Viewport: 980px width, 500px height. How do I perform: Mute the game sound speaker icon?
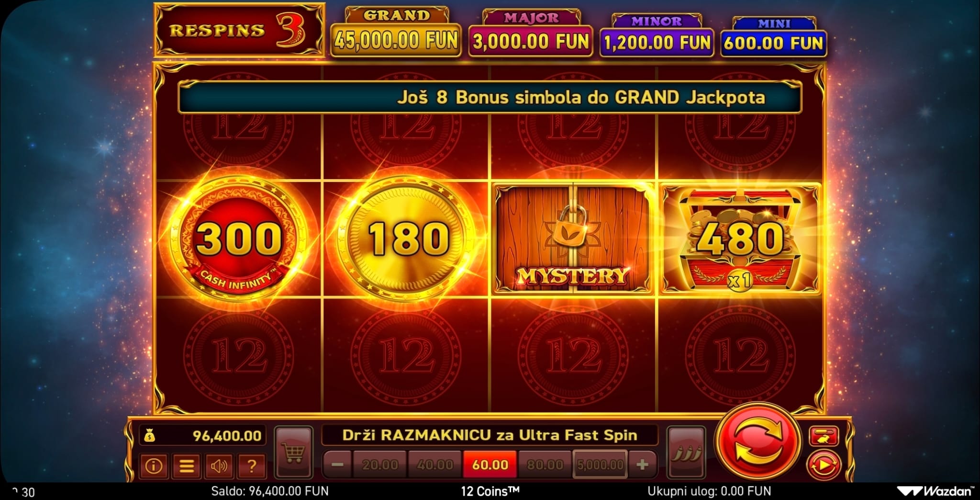[x=219, y=465]
